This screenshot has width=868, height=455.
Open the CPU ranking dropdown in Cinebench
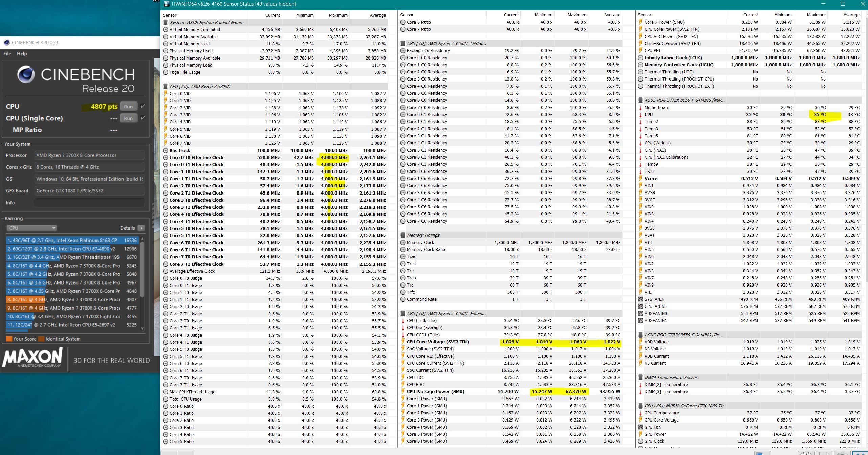(x=31, y=228)
